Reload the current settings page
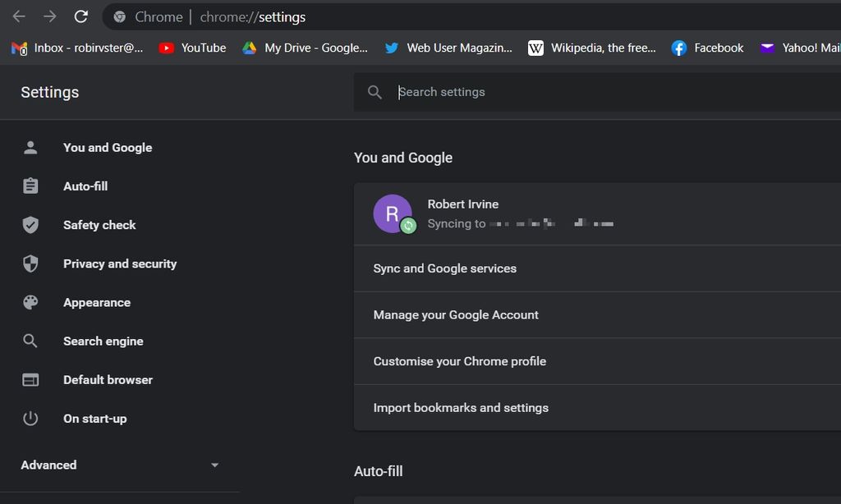The width and height of the screenshot is (841, 504). click(x=80, y=16)
